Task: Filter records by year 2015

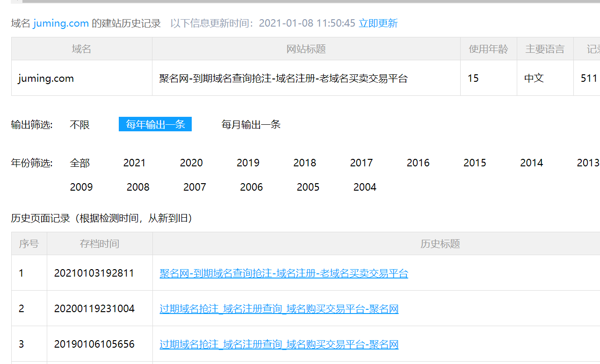Action: click(475, 163)
